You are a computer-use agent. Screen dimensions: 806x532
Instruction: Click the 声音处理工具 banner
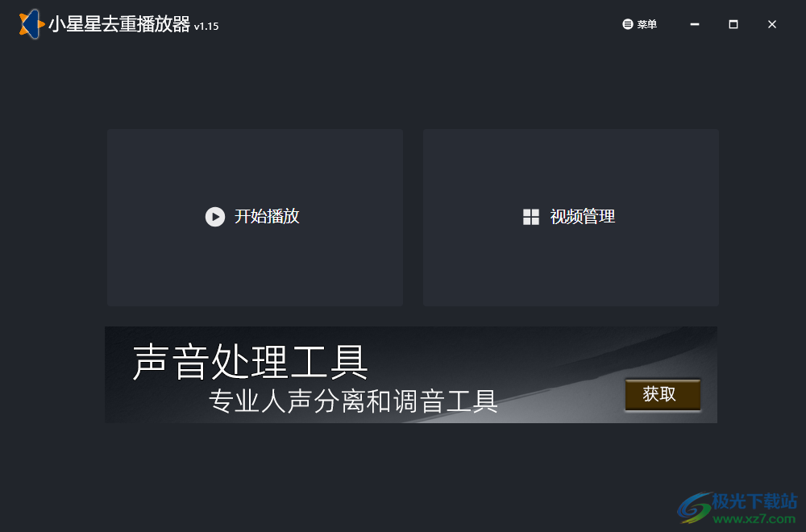pos(251,364)
